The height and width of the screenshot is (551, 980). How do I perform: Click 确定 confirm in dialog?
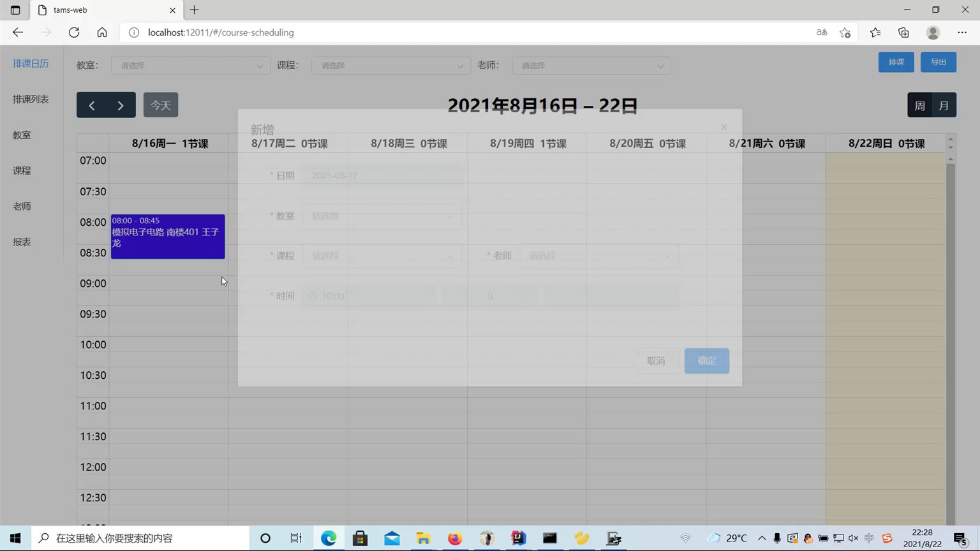click(707, 361)
